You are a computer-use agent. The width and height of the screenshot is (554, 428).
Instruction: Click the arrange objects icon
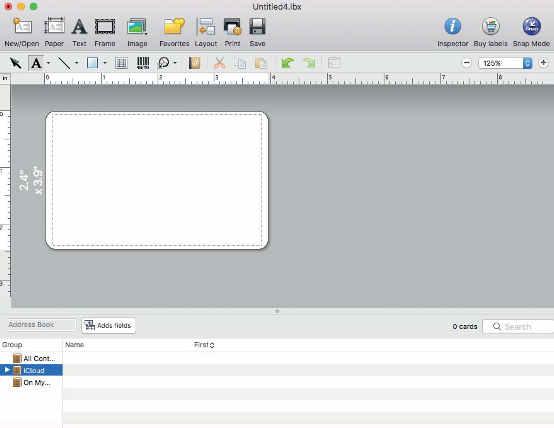pyautogui.click(x=334, y=63)
